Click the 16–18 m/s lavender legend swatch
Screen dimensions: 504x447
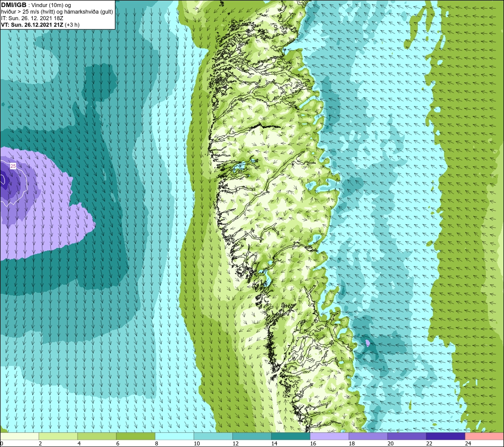click(330, 436)
